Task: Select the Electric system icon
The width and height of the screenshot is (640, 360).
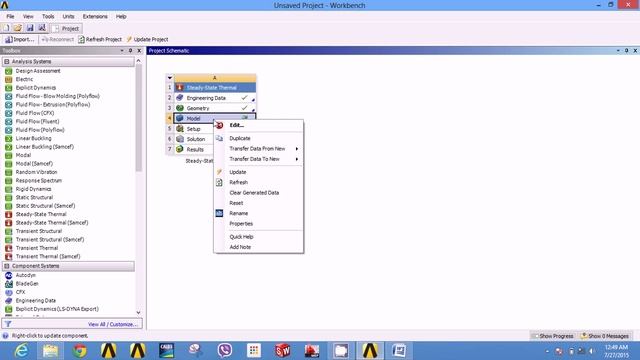Action: click(9, 80)
